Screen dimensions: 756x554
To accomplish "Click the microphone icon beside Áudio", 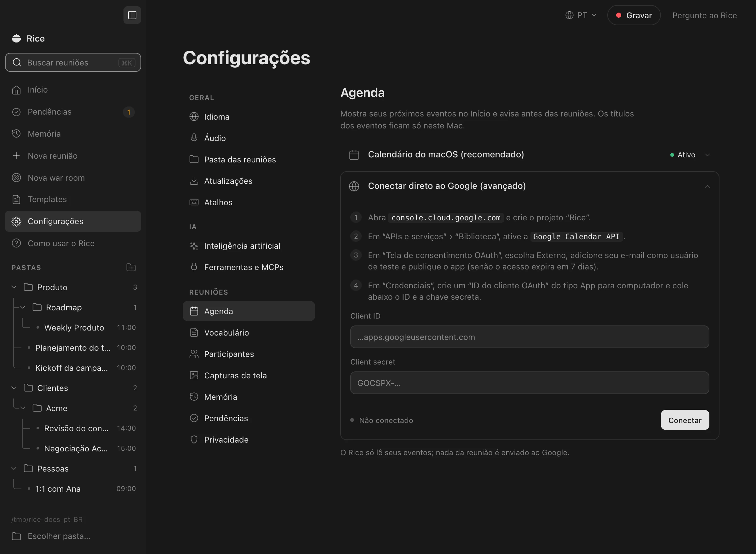I will (194, 138).
